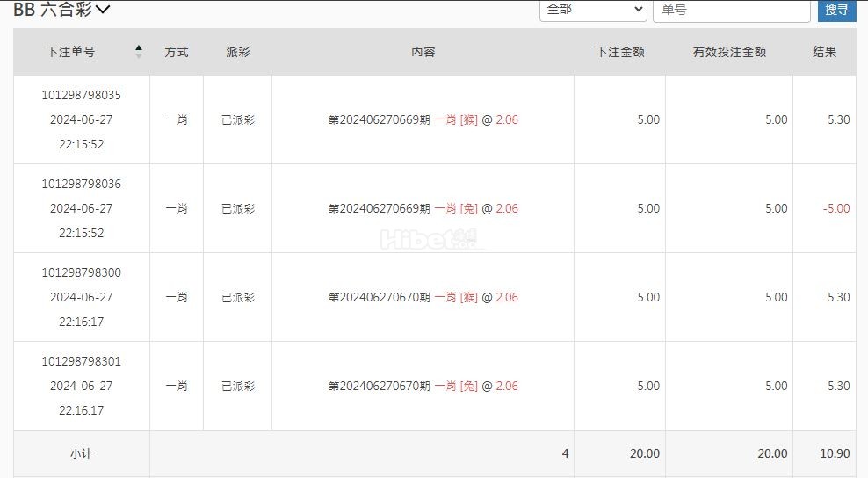Viewport: 868px width, 478px height.
Task: Click the 结果 column header
Action: [x=824, y=52]
